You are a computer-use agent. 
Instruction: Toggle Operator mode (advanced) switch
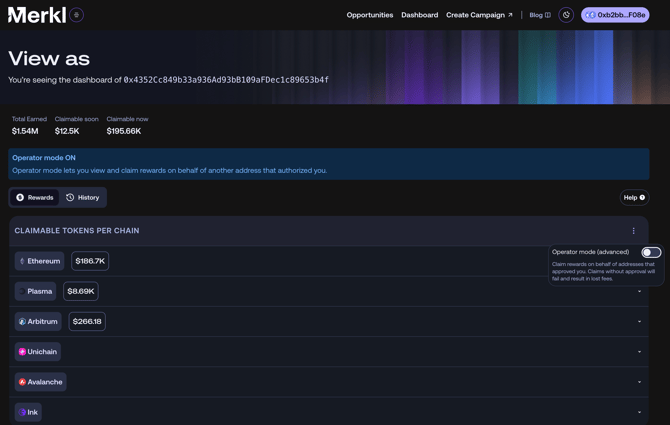(x=651, y=253)
